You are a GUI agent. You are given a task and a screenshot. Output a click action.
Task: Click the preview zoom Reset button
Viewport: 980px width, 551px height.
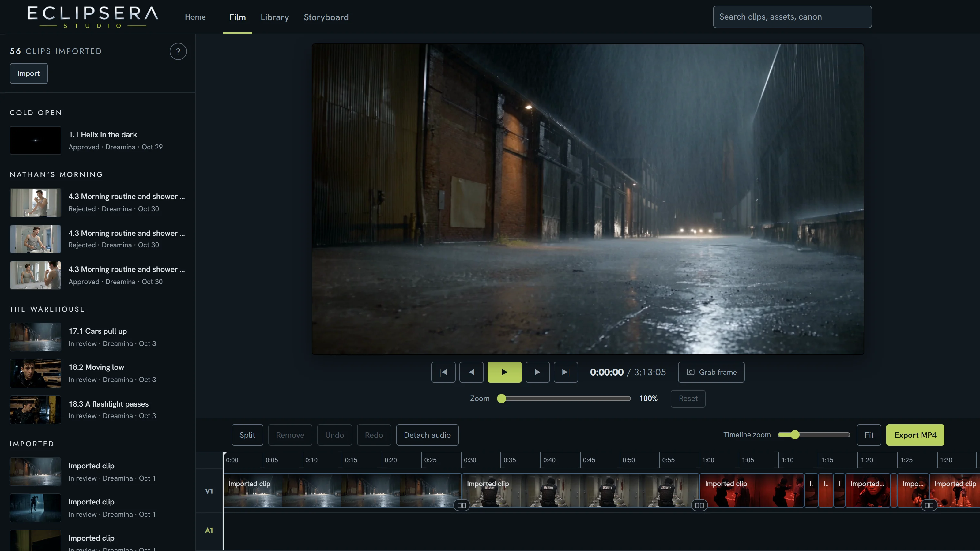(x=688, y=399)
